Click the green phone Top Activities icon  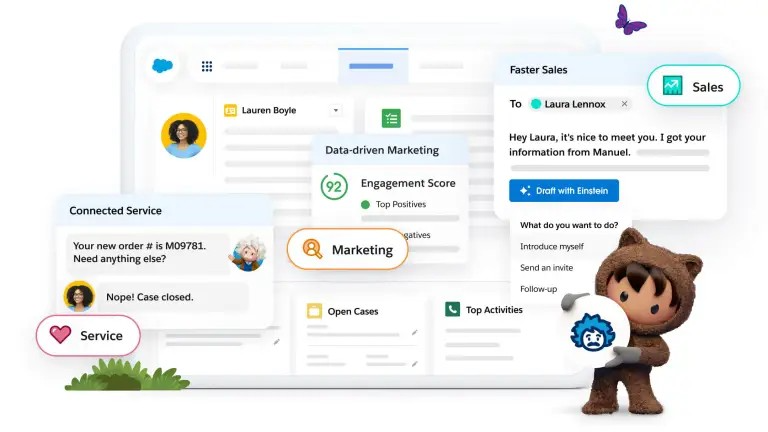pos(452,309)
